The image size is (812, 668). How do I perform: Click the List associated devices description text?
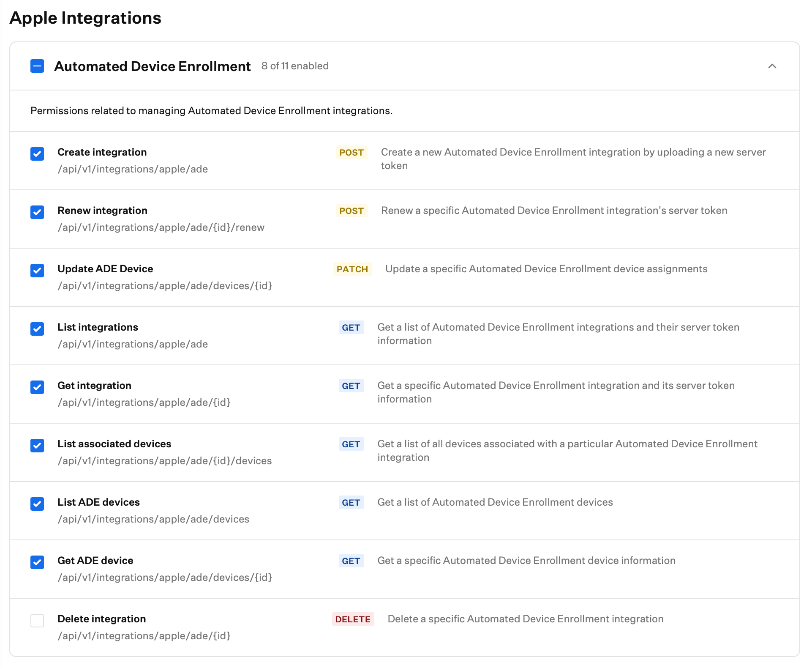coord(567,451)
